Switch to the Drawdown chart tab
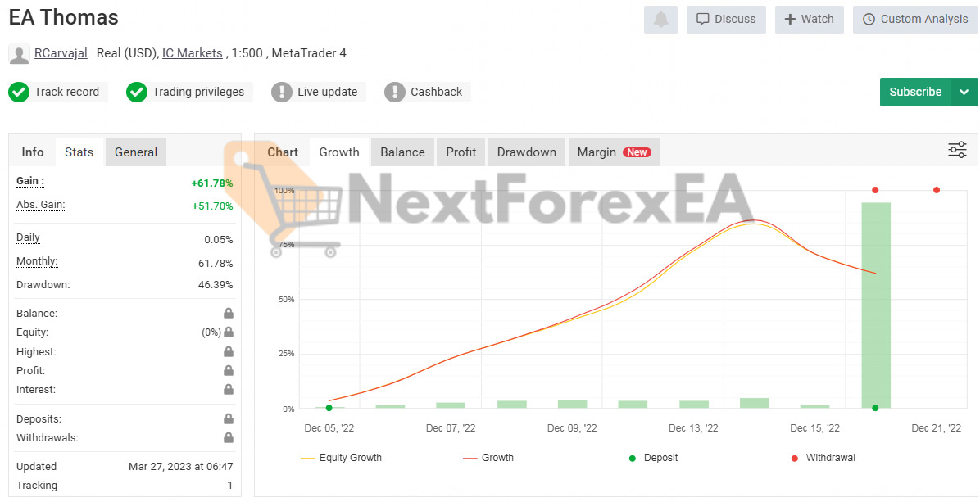Image resolution: width=980 pixels, height=502 pixels. pyautogui.click(x=526, y=152)
